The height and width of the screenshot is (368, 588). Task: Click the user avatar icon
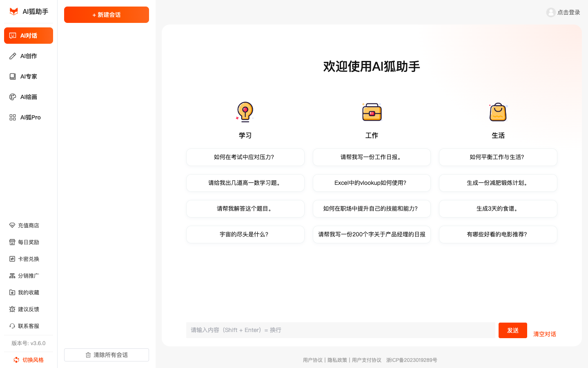point(551,12)
